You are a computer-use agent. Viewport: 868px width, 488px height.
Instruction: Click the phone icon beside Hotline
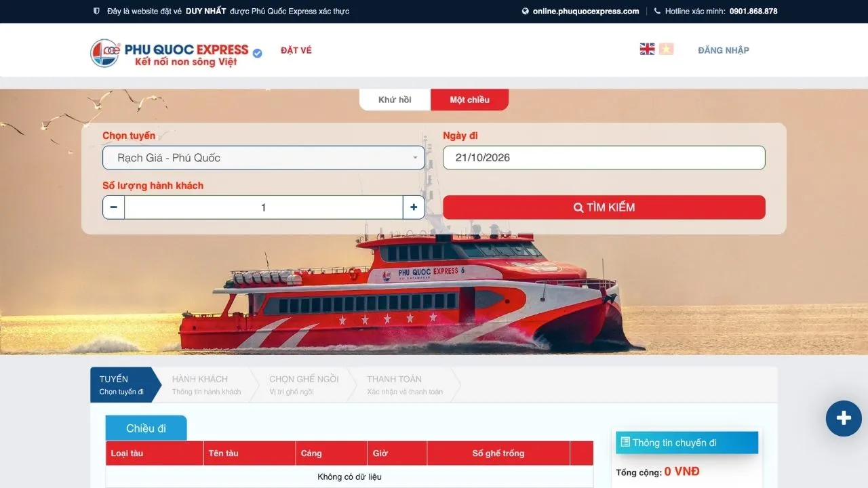[x=657, y=11]
